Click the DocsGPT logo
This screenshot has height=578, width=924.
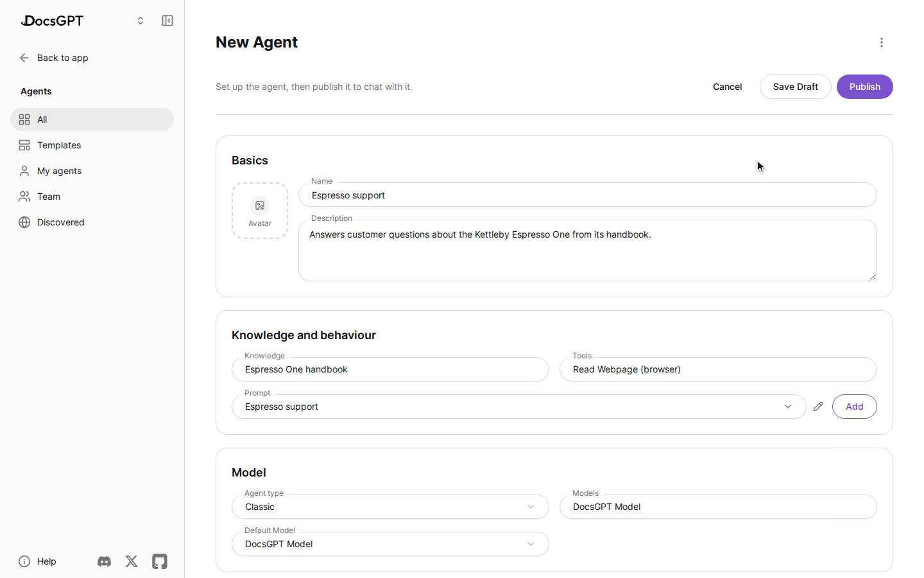pyautogui.click(x=52, y=21)
